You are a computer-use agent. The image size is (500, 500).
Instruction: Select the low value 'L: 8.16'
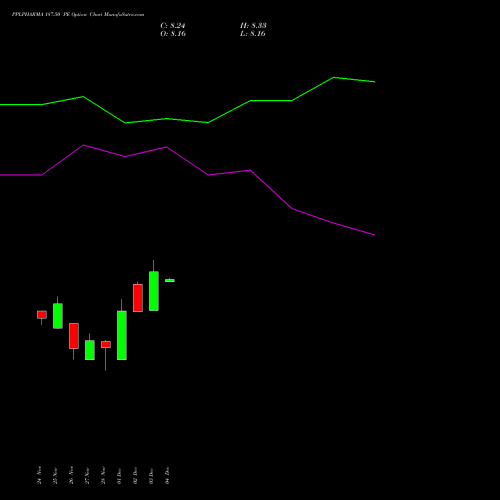[253, 34]
